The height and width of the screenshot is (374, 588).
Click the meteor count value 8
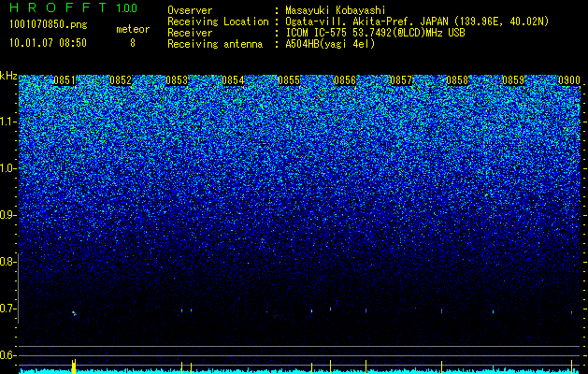click(x=133, y=43)
